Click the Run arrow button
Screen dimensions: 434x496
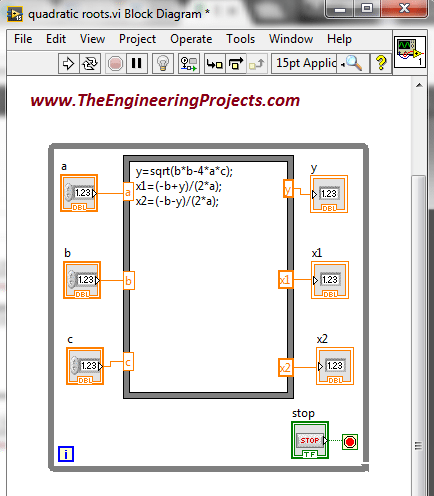[68, 63]
